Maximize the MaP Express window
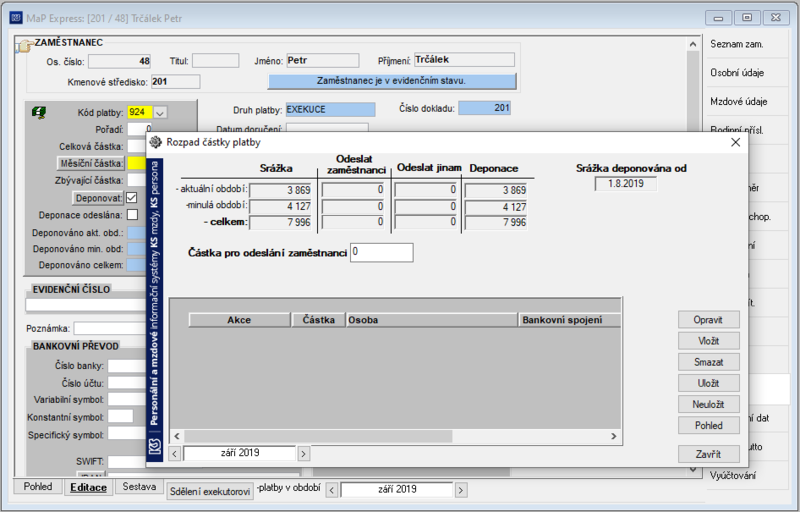Viewport: 800px width, 512px height. 747,18
